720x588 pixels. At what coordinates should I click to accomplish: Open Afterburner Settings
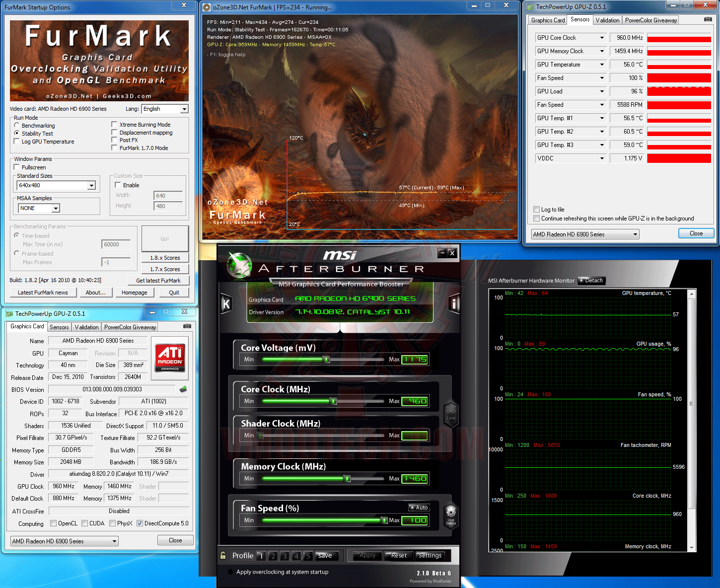pyautogui.click(x=430, y=556)
